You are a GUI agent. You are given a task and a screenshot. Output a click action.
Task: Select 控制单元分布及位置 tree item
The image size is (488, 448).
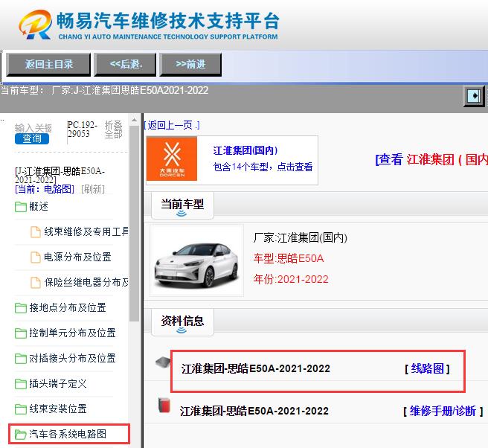click(72, 333)
